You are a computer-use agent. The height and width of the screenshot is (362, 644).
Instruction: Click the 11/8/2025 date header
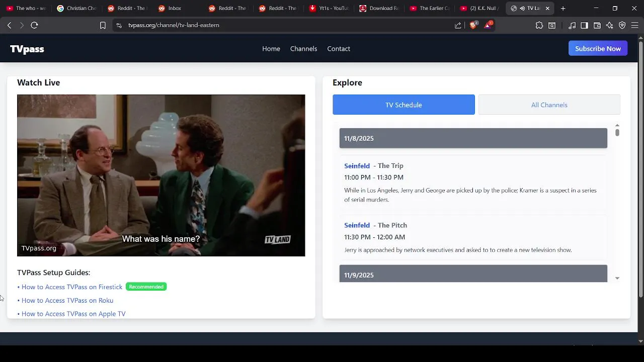[473, 138]
